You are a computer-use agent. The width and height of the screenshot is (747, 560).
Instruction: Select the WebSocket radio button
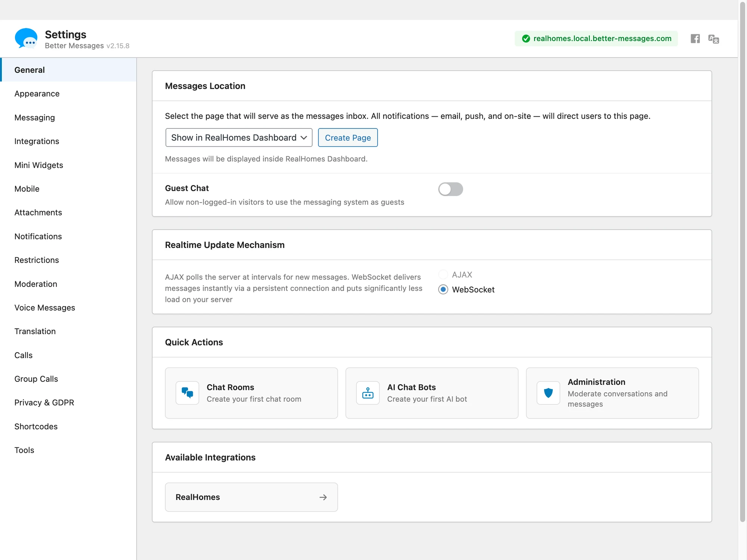[x=443, y=289]
